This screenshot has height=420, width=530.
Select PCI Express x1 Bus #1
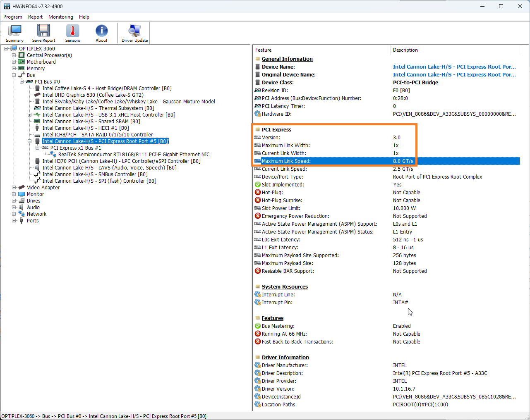76,148
